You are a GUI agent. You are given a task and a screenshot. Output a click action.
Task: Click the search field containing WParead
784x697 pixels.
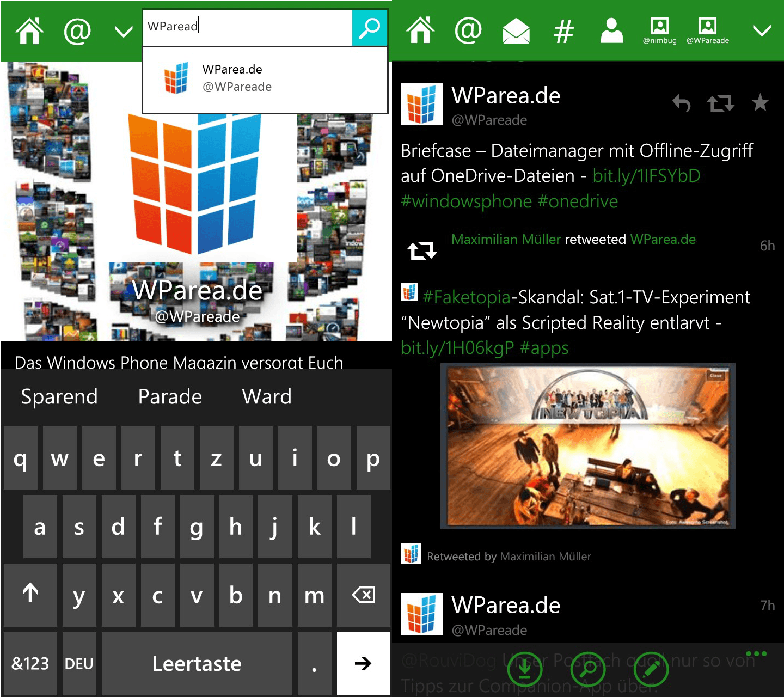[248, 27]
